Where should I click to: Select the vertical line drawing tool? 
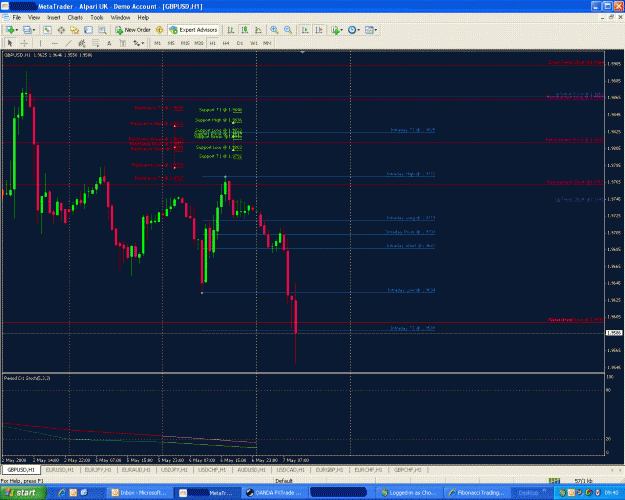(40, 43)
